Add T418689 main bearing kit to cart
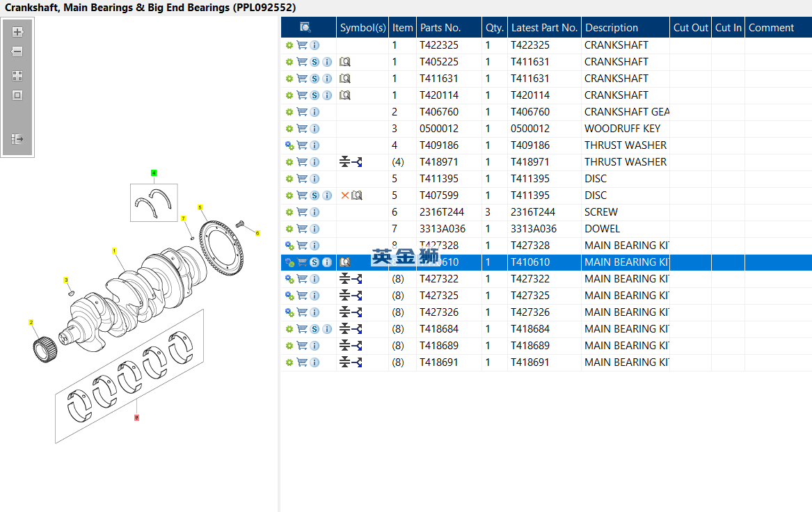The height and width of the screenshot is (512, 812). [x=302, y=346]
